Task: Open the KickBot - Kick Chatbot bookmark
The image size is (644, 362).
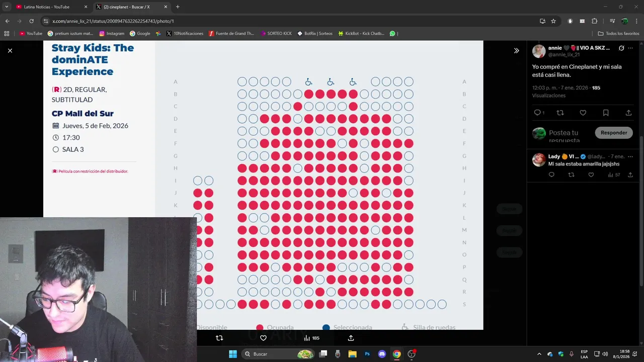Action: (x=361, y=34)
